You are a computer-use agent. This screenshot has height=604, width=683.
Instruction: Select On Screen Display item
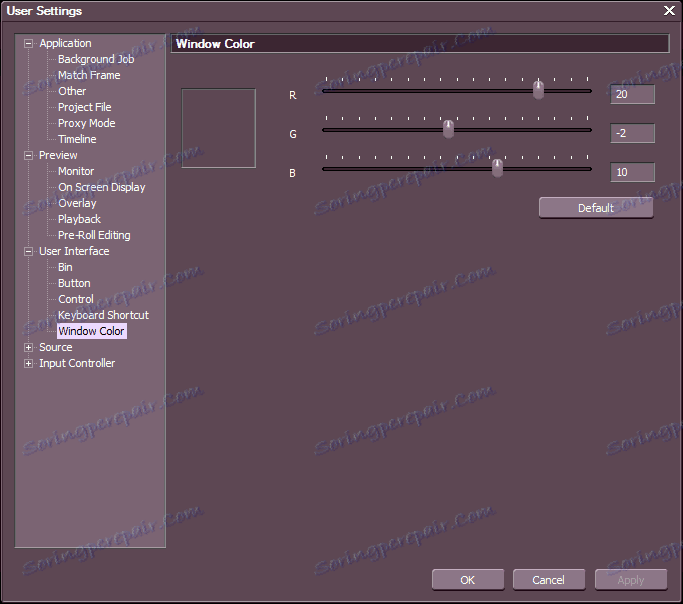[x=101, y=187]
